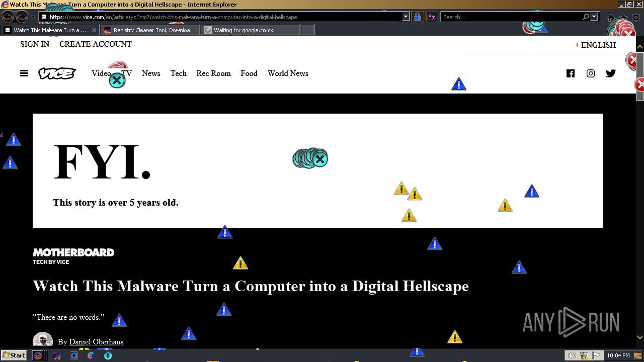Click the 'This story is over 5 years old' text
This screenshot has height=362, width=644.
coord(116,203)
